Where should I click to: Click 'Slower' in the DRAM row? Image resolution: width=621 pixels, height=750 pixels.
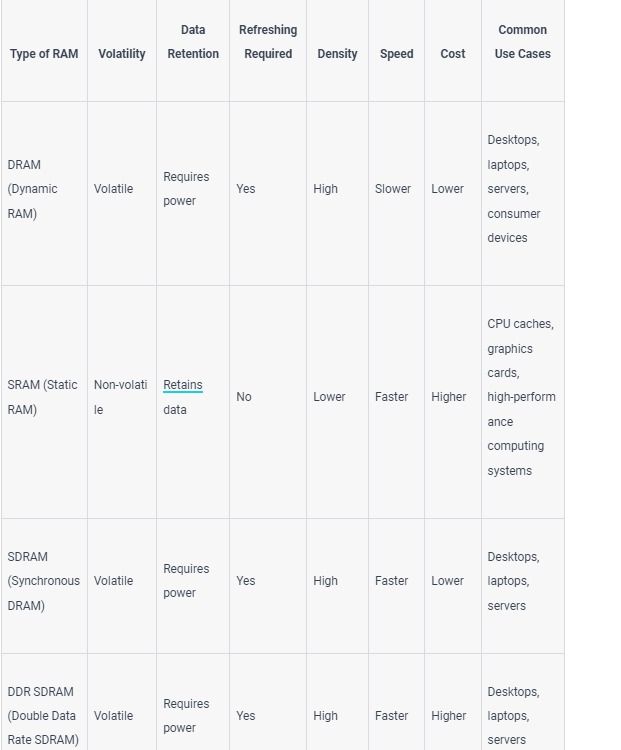(393, 189)
